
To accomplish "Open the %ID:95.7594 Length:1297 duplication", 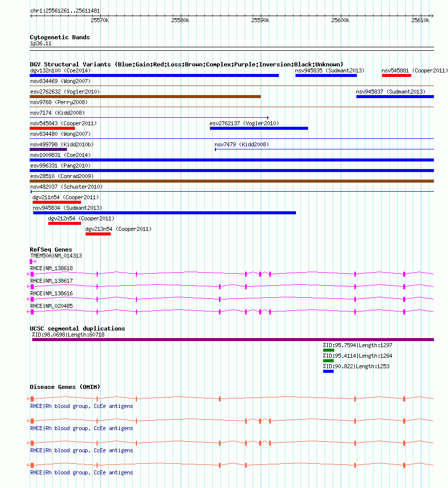I will click(x=329, y=351).
